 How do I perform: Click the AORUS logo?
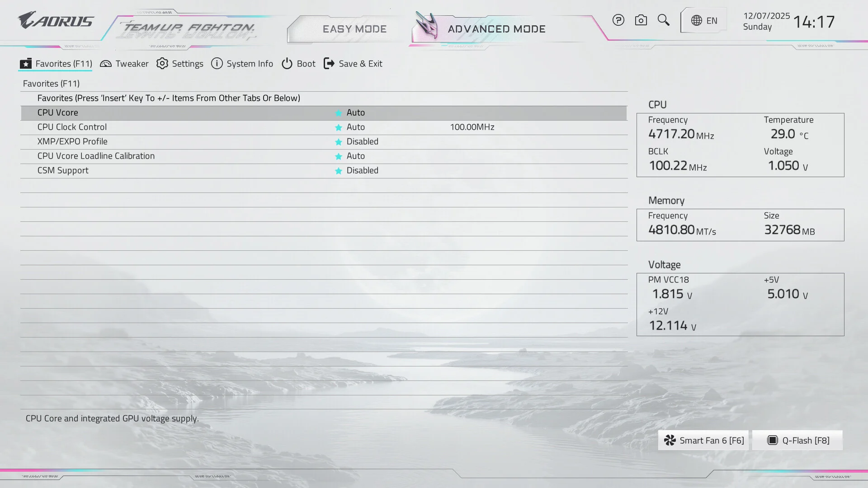56,21
